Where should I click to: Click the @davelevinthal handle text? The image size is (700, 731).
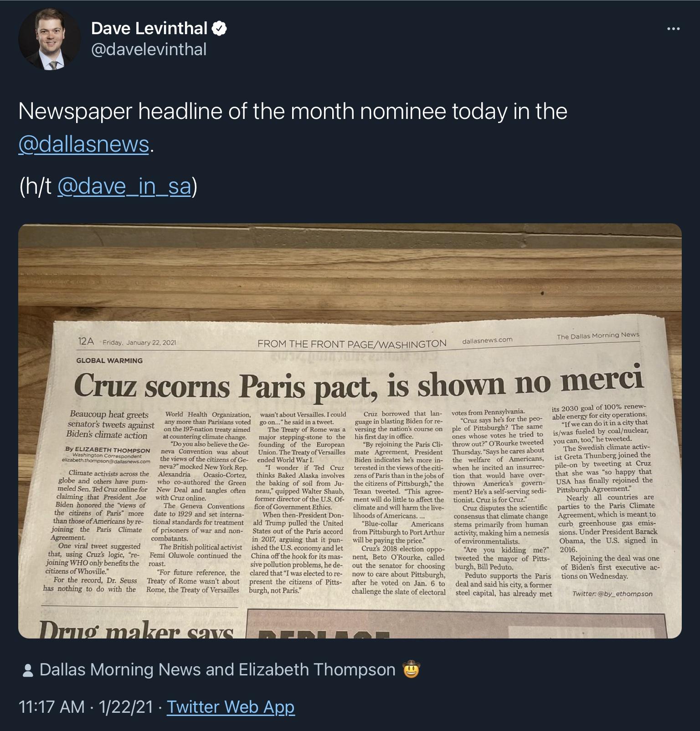[x=148, y=48]
